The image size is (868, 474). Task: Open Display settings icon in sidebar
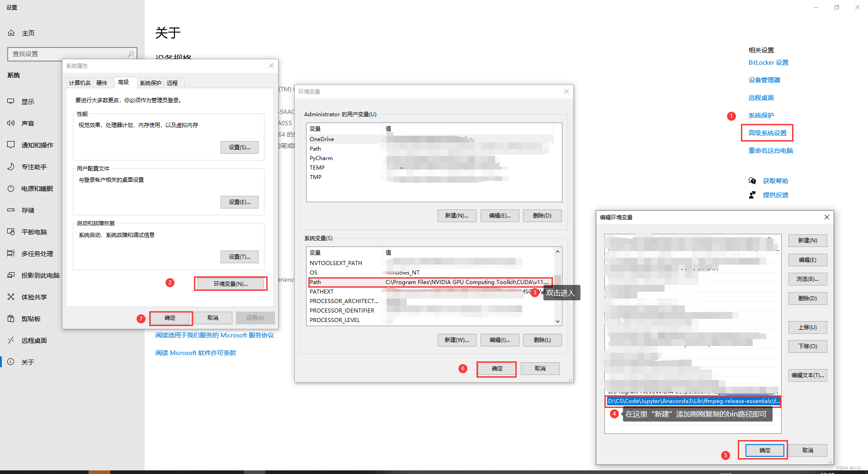(11, 102)
